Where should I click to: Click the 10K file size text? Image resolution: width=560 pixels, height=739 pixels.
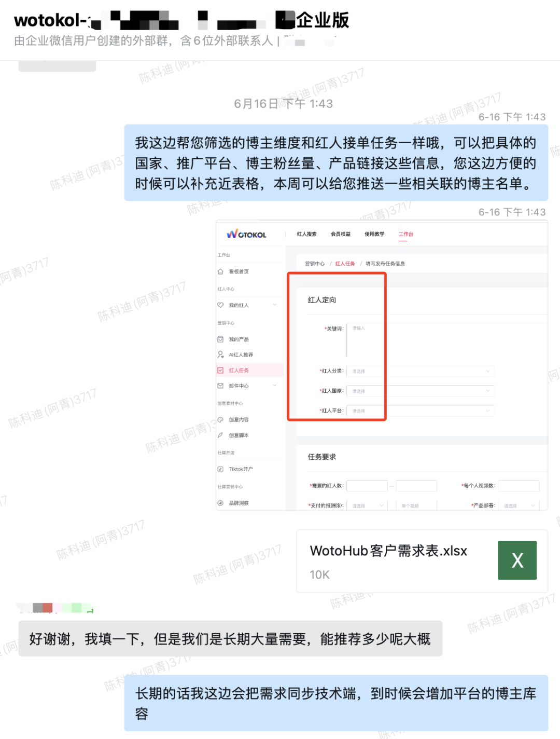[x=319, y=574]
